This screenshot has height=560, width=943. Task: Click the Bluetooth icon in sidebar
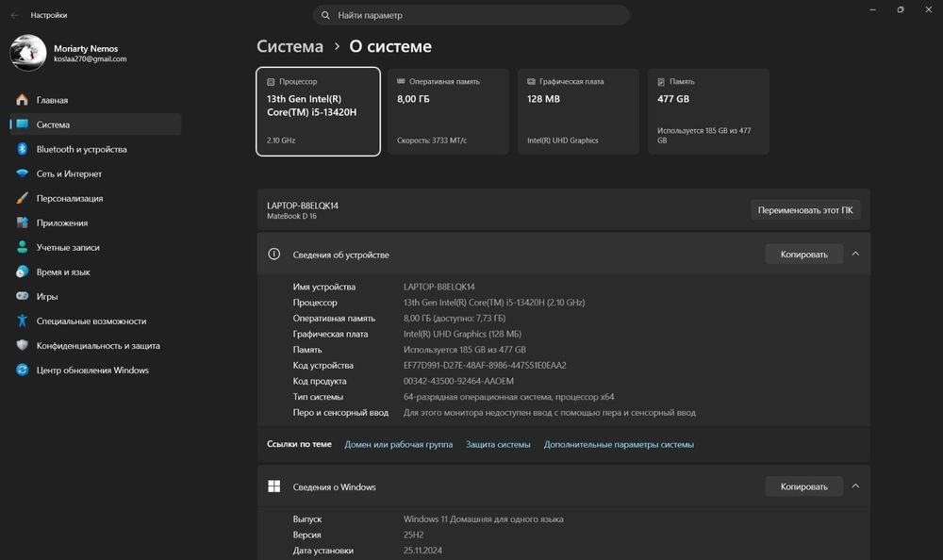click(x=23, y=149)
